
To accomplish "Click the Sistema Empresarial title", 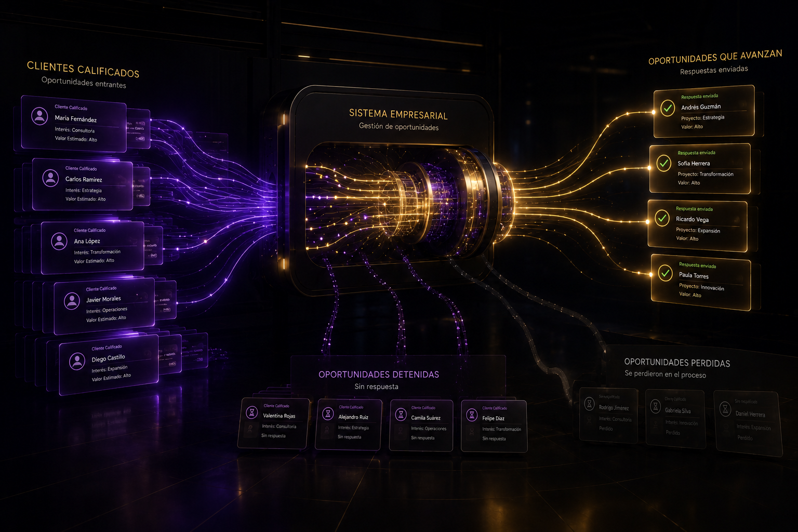I will pos(398,114).
